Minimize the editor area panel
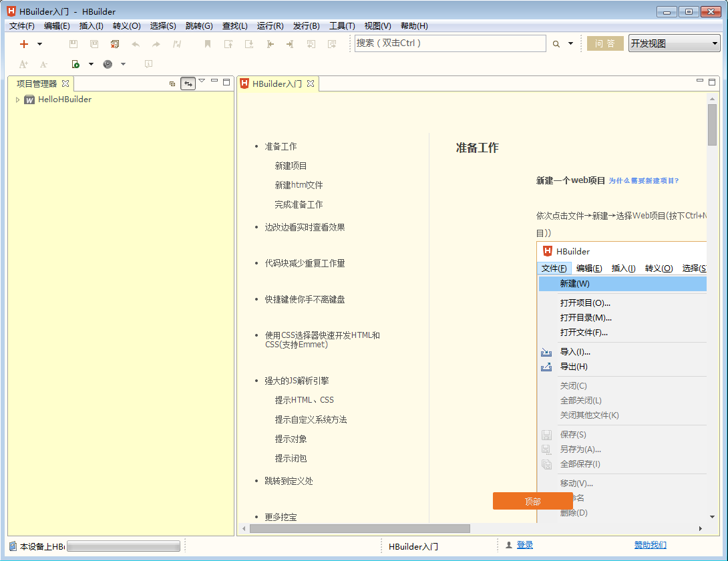728x561 pixels. coord(700,81)
